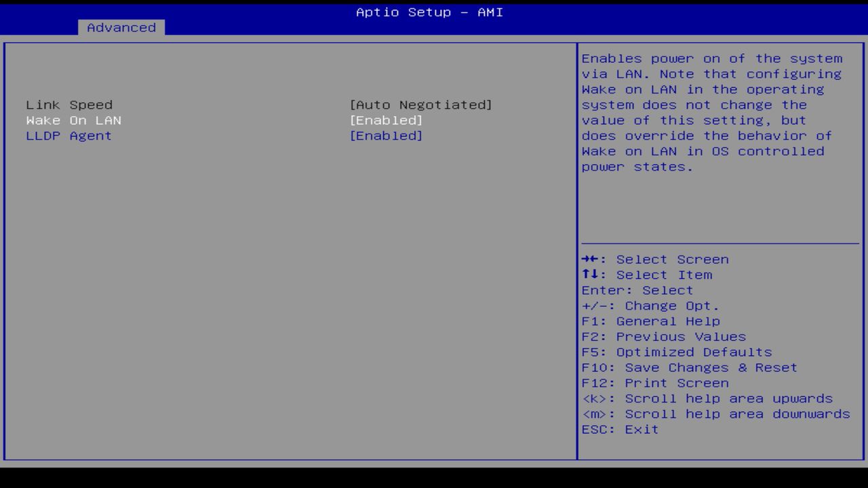Screen dimensions: 868x488
Task: Click the scroll help area upwards hint
Action: pos(707,399)
